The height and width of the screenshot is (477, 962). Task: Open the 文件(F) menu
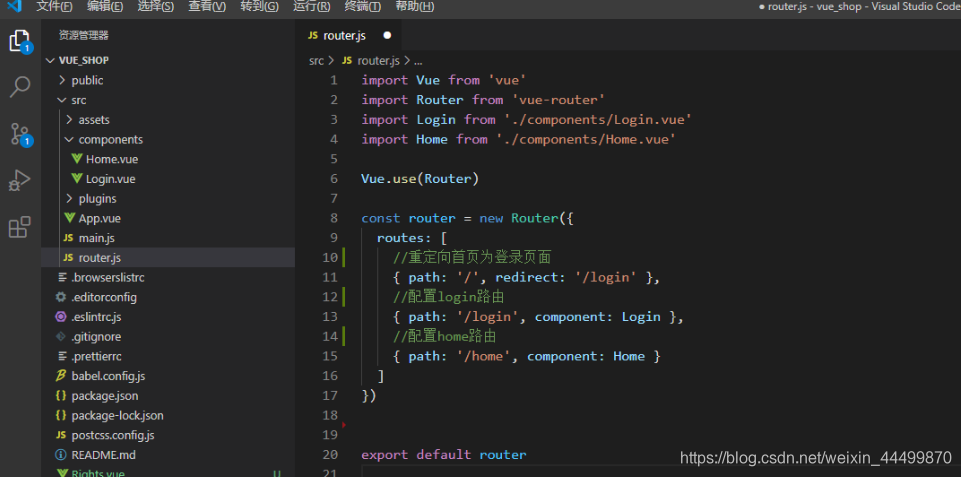(x=54, y=7)
